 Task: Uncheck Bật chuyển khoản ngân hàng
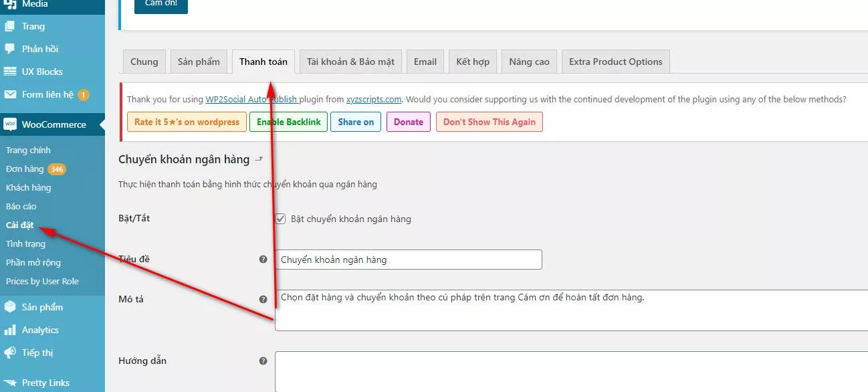pyautogui.click(x=280, y=218)
